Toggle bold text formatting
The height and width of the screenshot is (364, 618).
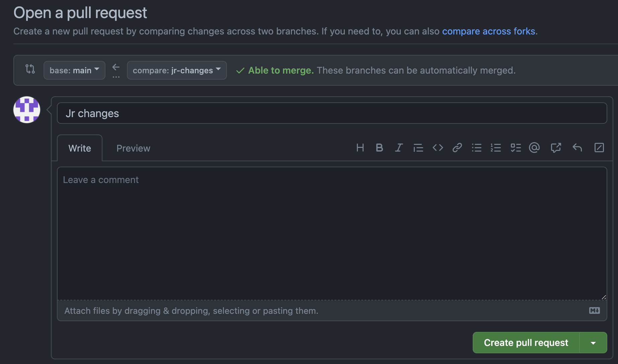[379, 148]
